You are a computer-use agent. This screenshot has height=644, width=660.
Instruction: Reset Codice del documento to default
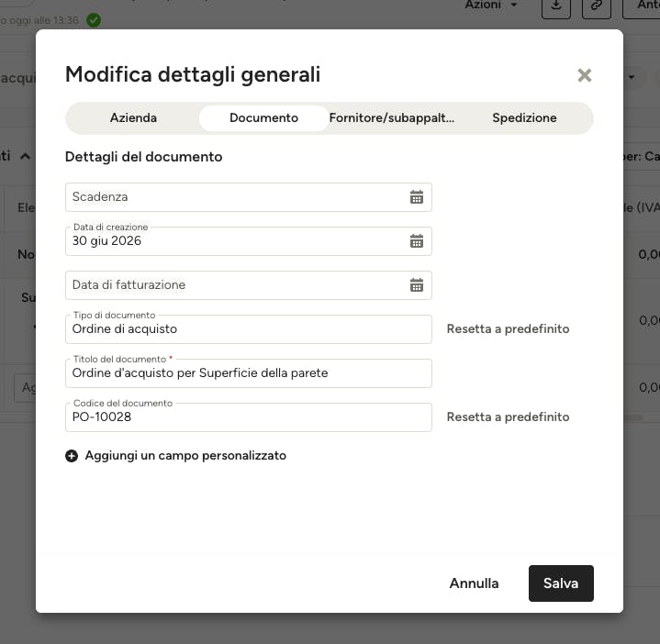point(508,416)
